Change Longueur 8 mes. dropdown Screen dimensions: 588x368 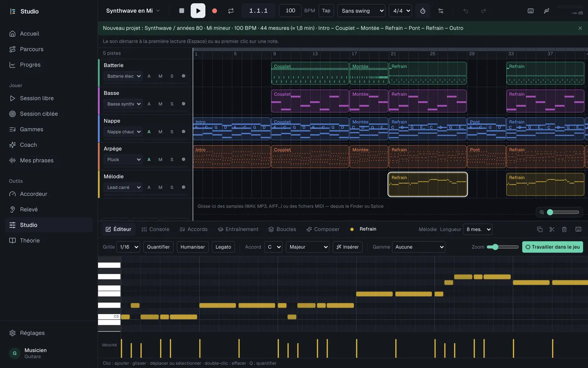coord(478,229)
